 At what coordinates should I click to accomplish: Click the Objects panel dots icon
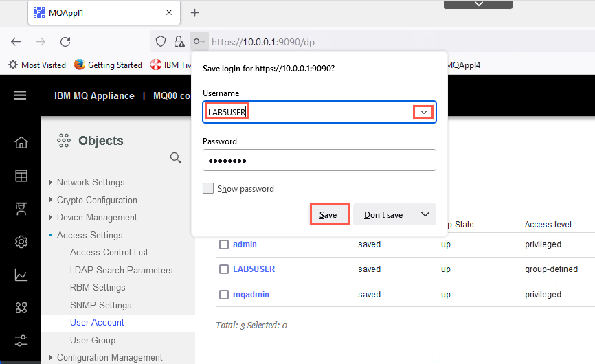click(x=63, y=141)
